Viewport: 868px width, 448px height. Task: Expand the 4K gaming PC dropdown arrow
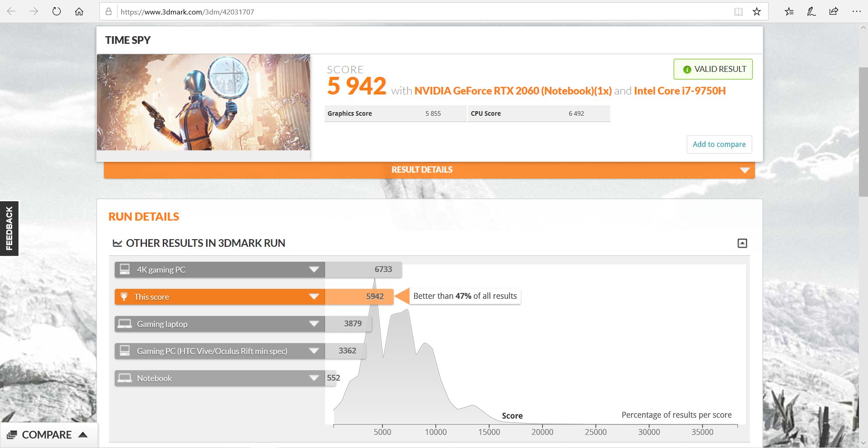[x=314, y=269]
